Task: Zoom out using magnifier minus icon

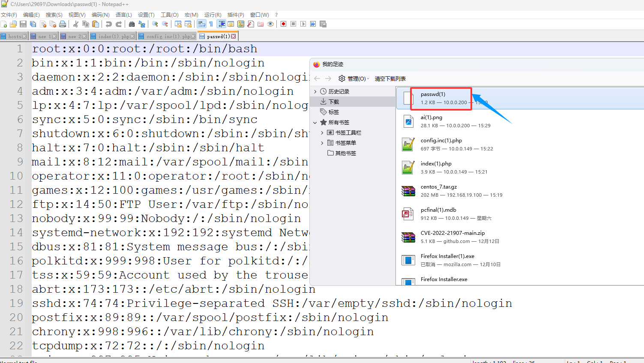Action: pyautogui.click(x=165, y=24)
